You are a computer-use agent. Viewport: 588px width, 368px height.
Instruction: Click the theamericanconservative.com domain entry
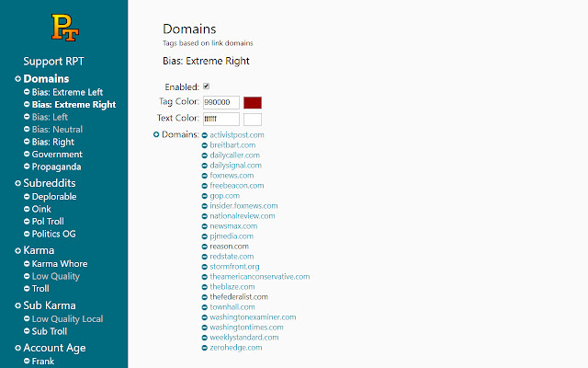259,277
